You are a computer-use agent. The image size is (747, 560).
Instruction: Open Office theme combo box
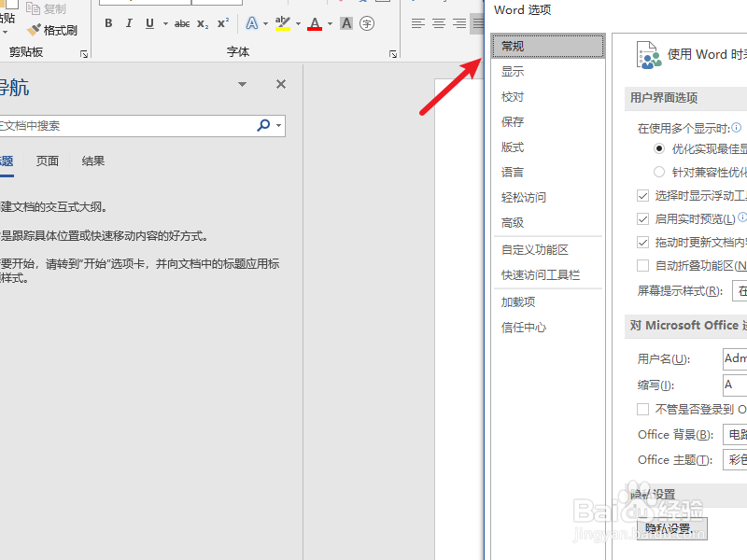[x=735, y=459]
